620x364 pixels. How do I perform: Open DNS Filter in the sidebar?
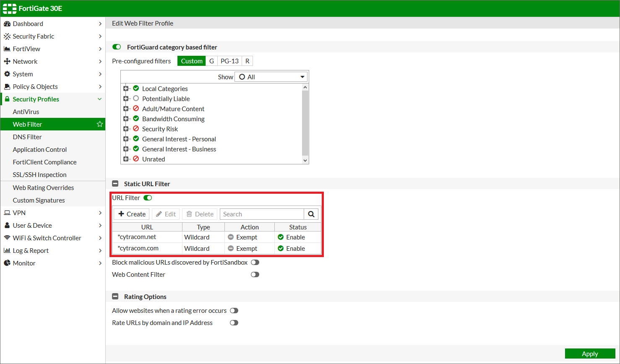click(27, 137)
